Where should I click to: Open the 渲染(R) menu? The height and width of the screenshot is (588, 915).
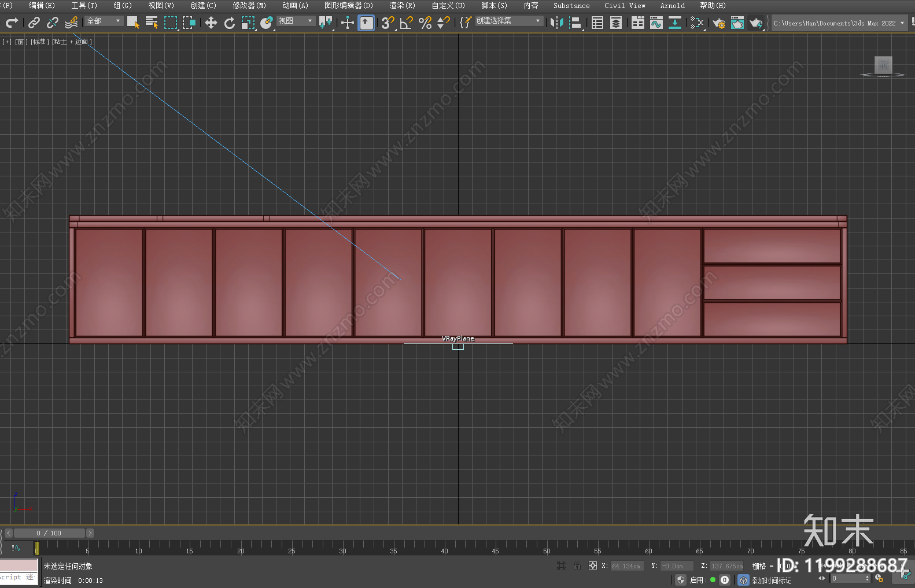(402, 5)
